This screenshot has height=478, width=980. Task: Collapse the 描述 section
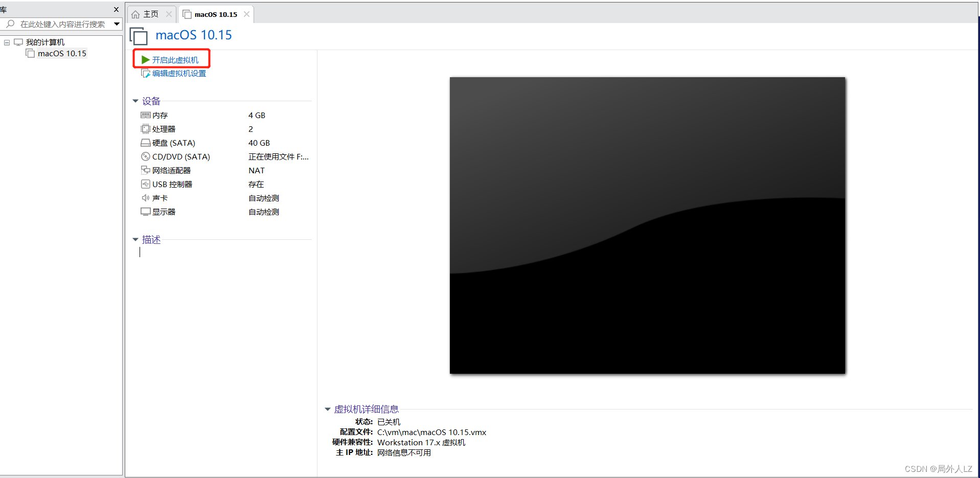[135, 239]
